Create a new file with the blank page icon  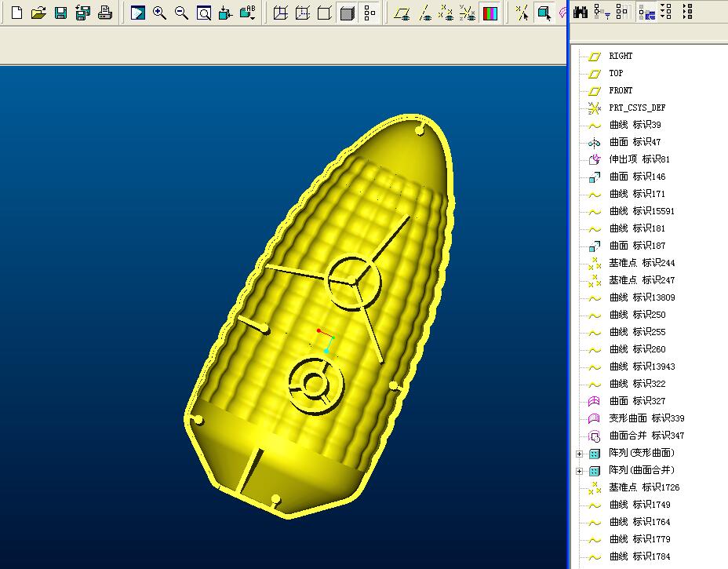(x=16, y=13)
